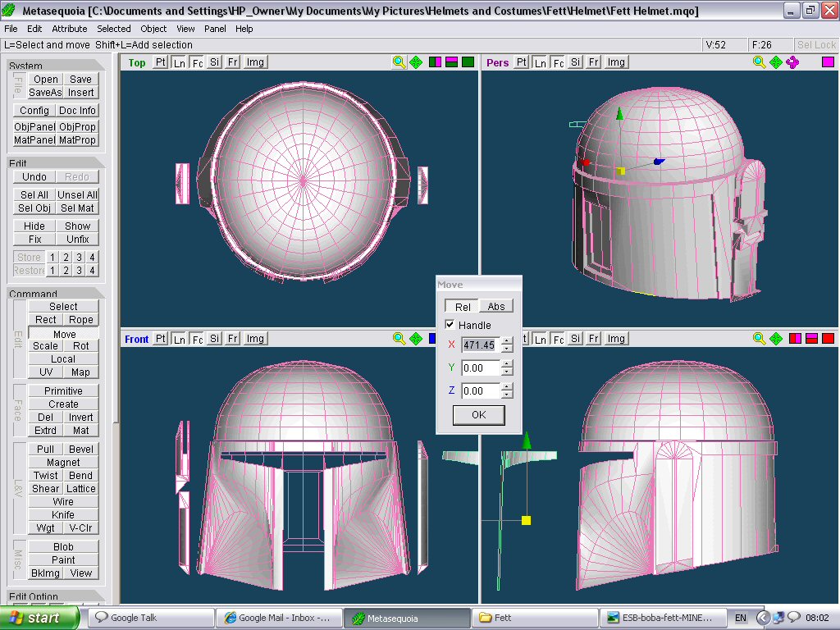Screen dimensions: 840x630
Task: Toggle Fc display in Top view
Action: pyautogui.click(x=198, y=62)
